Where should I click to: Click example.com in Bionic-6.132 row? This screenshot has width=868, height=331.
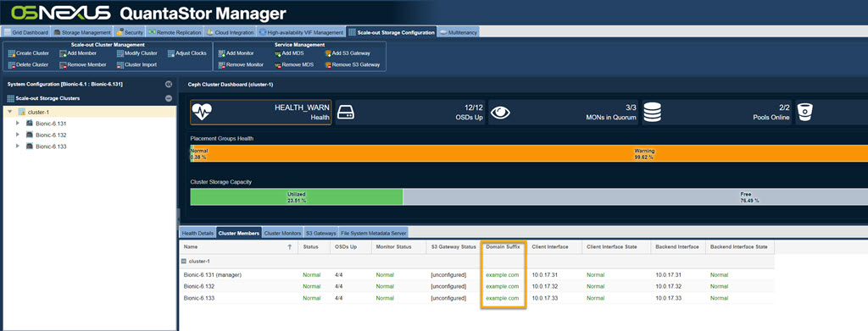pos(502,286)
